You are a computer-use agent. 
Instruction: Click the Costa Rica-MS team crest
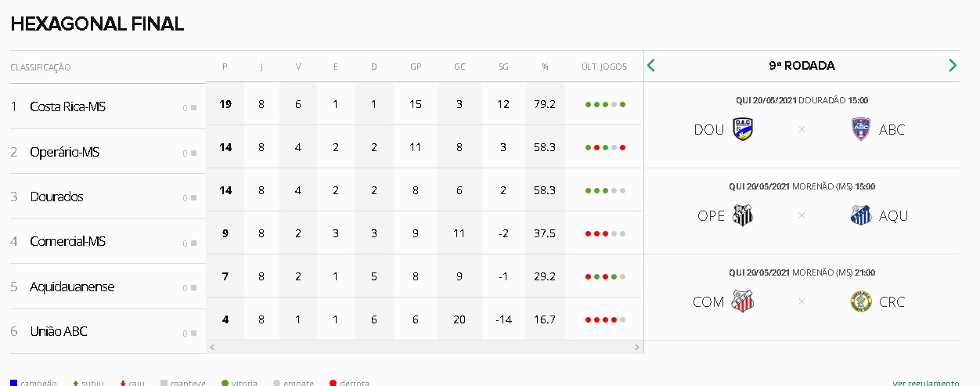click(x=861, y=301)
